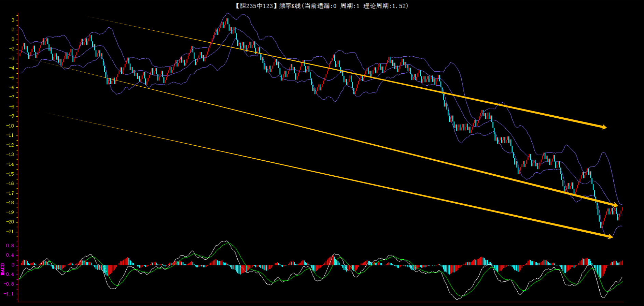This screenshot has width=644, height=306.
Task: Pick the -1.1 label on MACD axis
Action: (9, 294)
